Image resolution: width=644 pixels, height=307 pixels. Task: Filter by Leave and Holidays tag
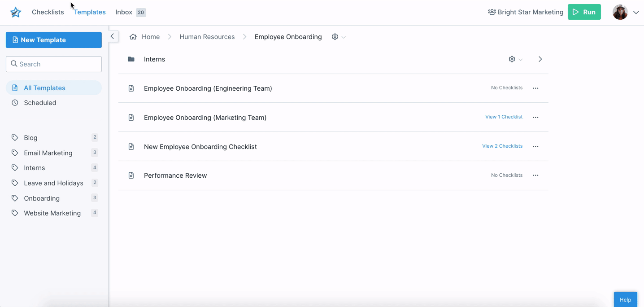(54, 183)
